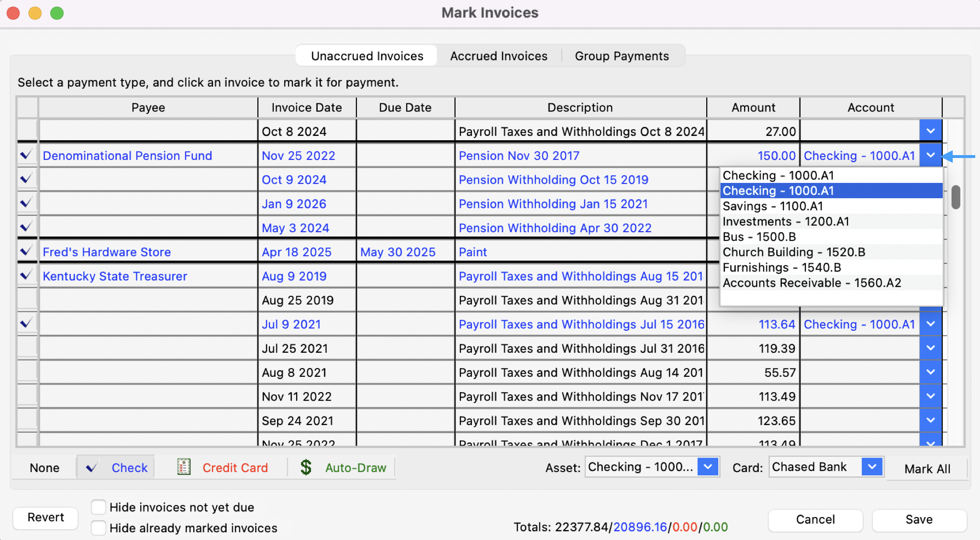Select None payment type
980x540 pixels.
45,468
